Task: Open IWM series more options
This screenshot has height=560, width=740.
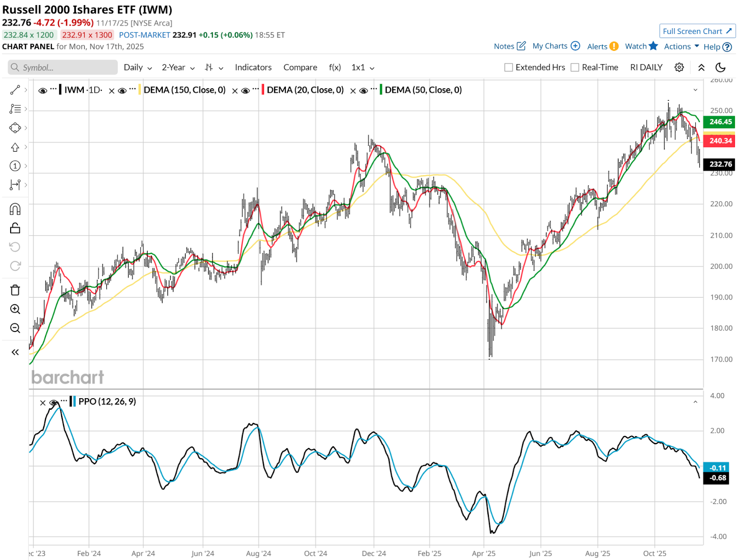Action: 53,89
